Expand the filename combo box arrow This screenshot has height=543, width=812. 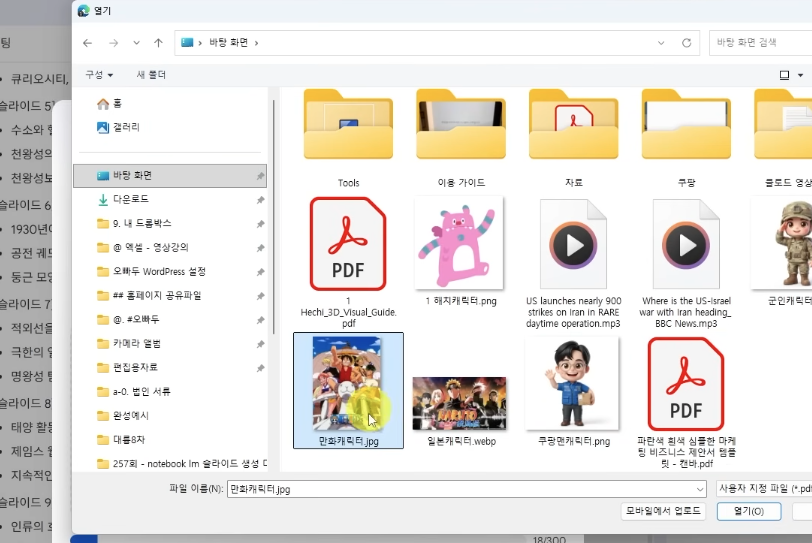(x=700, y=489)
